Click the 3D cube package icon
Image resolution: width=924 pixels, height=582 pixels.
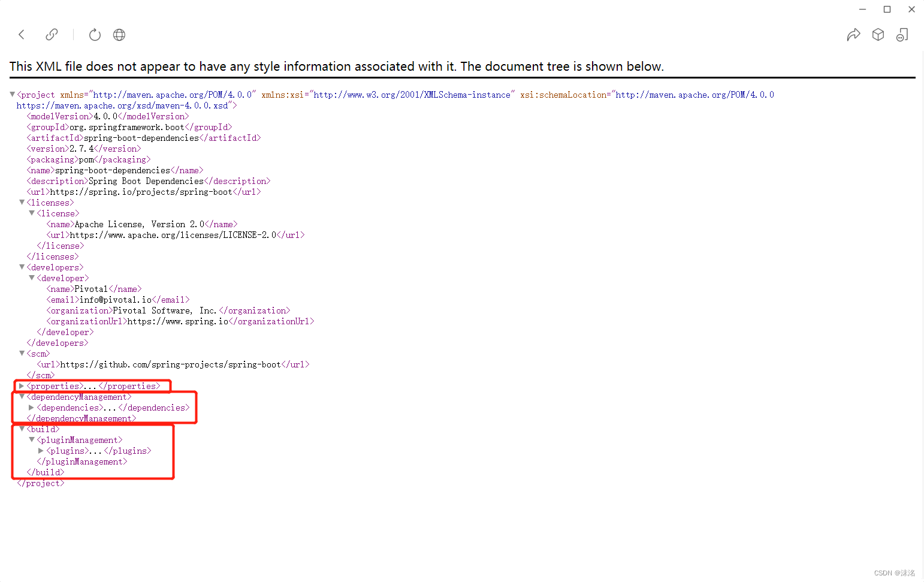(878, 35)
